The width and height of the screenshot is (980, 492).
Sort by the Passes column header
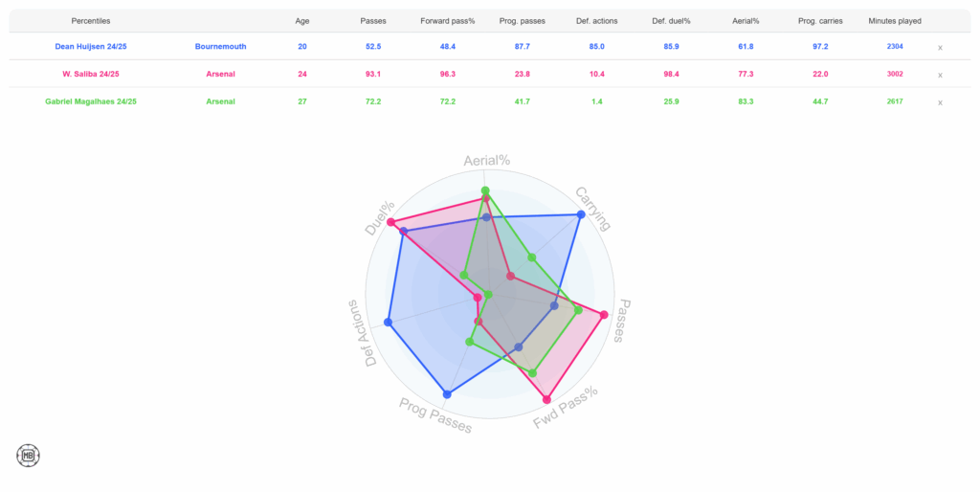click(x=373, y=20)
